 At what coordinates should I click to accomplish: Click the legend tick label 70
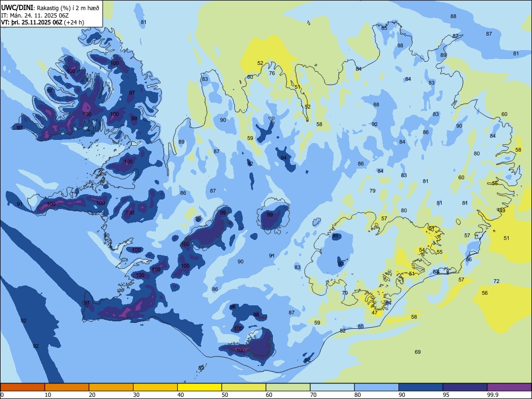tap(313, 395)
